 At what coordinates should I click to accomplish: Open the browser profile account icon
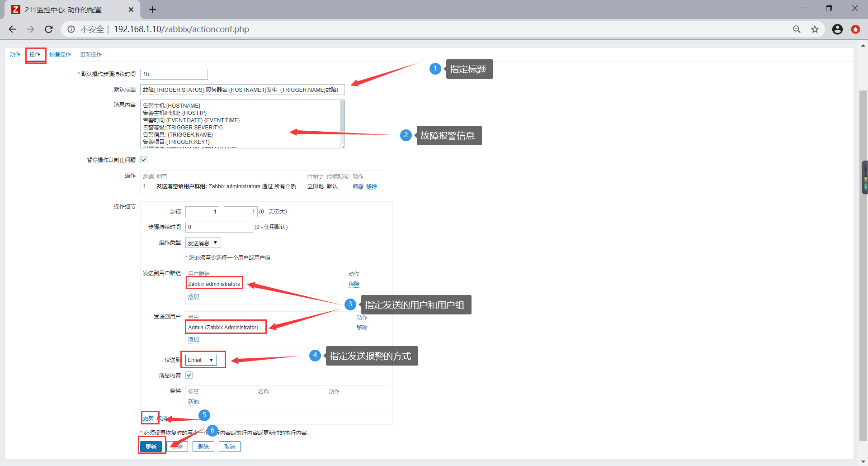point(837,29)
